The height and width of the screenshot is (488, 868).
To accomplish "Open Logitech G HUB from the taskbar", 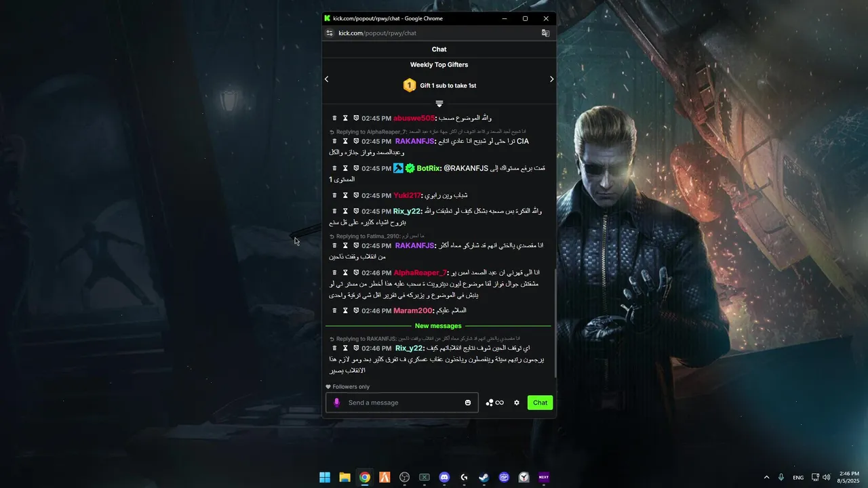I will pyautogui.click(x=464, y=477).
